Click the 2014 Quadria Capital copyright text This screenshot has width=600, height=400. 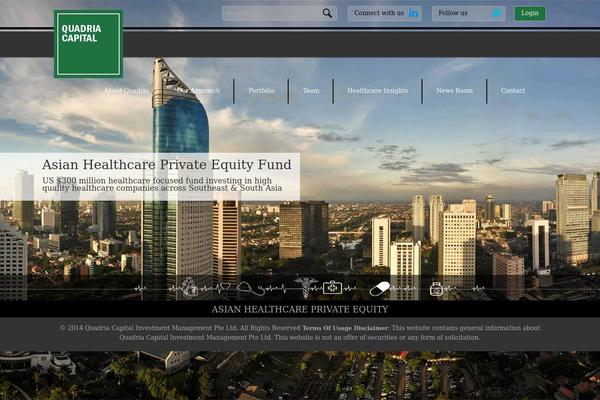180,328
